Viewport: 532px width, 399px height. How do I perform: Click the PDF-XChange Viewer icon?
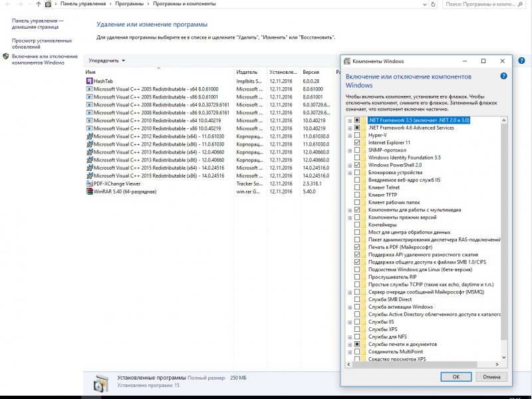coord(89,184)
